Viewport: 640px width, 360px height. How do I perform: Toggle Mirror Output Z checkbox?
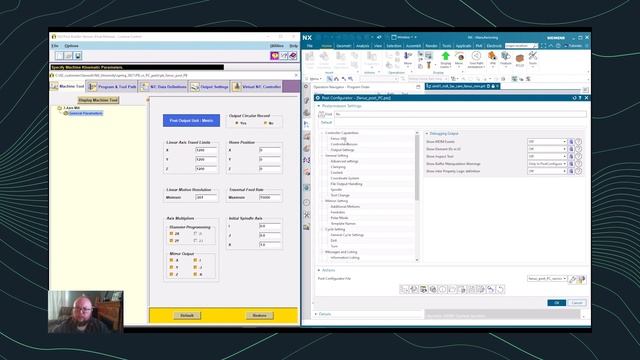[x=171, y=274]
